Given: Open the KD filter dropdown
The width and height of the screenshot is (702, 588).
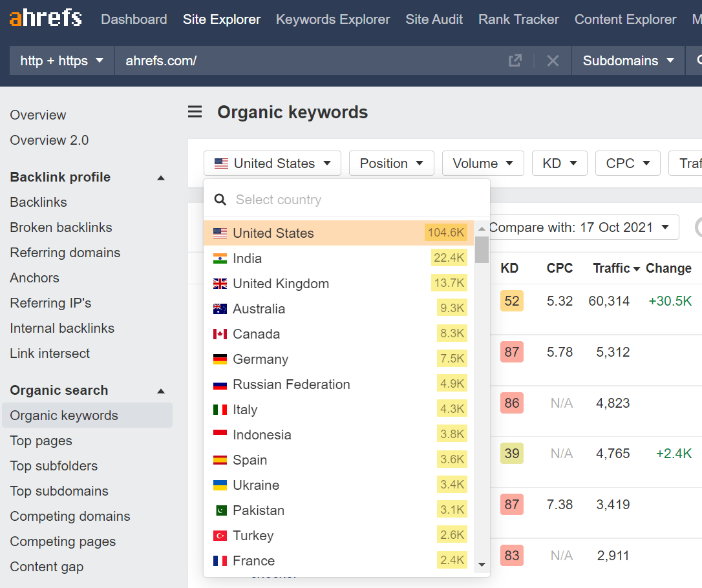Looking at the screenshot, I should click(559, 163).
